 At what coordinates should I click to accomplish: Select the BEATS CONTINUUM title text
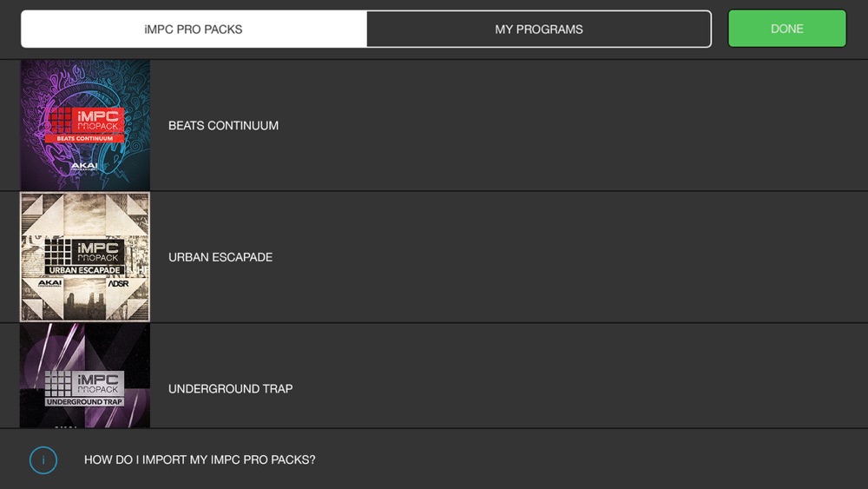(x=224, y=126)
